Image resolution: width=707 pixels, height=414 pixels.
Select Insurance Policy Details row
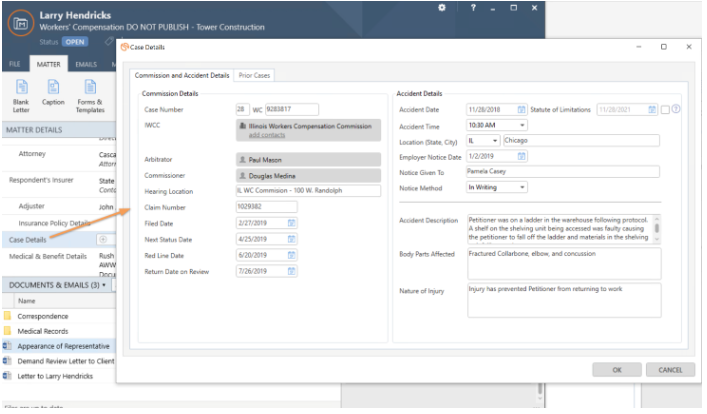coord(59,223)
